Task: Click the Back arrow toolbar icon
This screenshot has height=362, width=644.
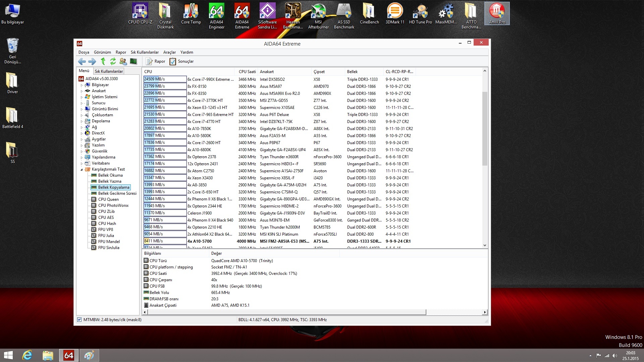Action: coord(82,61)
